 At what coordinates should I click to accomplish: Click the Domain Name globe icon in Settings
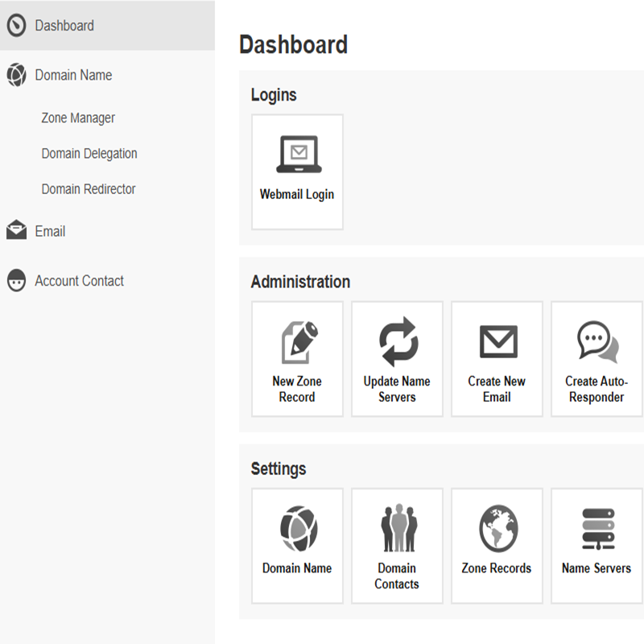click(297, 529)
